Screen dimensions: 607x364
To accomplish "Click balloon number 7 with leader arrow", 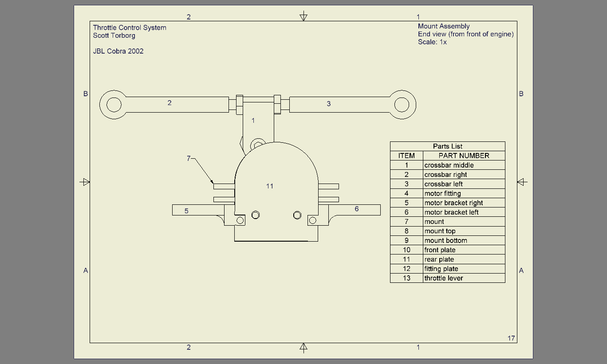I will coord(189,158).
